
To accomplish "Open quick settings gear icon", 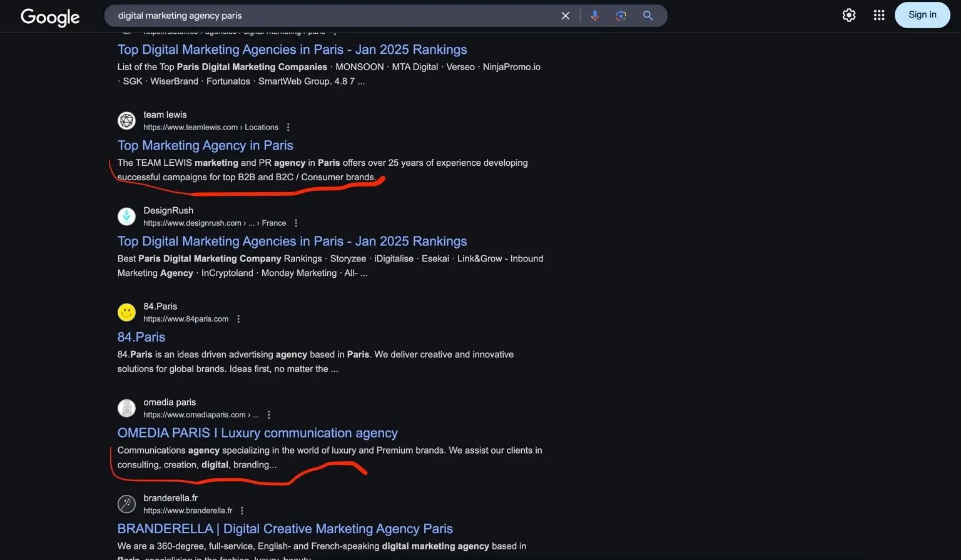I will [x=848, y=15].
